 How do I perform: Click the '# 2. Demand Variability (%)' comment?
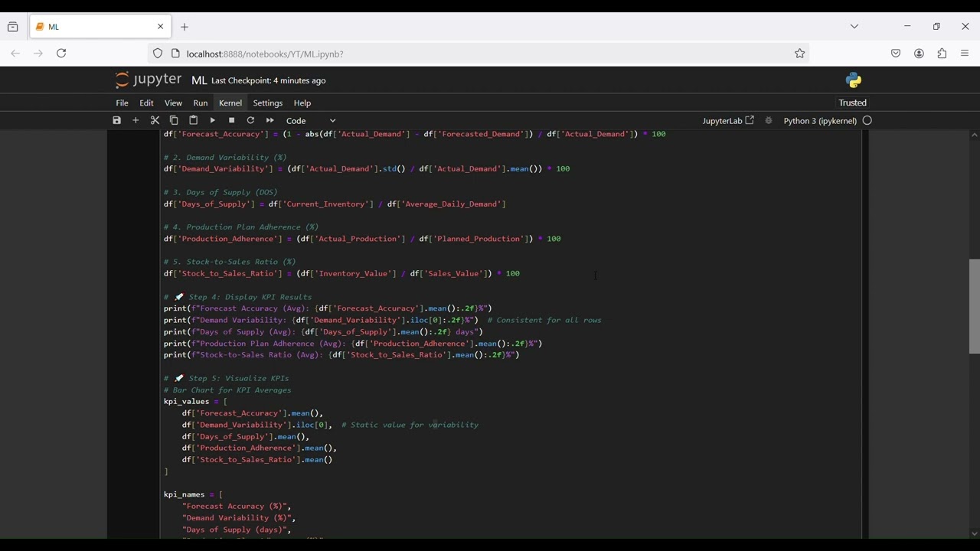pyautogui.click(x=226, y=158)
